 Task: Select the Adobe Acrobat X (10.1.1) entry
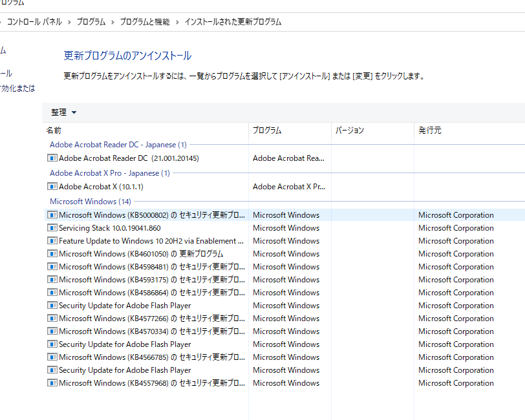[101, 186]
